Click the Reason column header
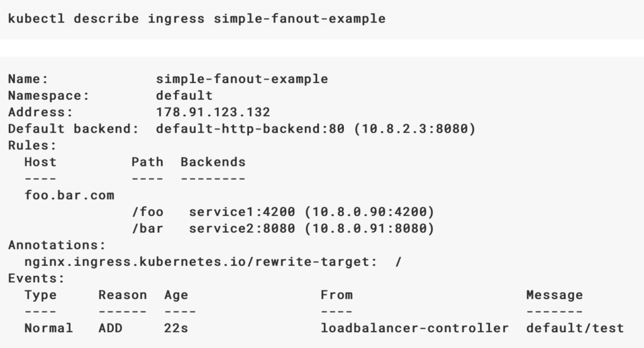The image size is (644, 348). (123, 295)
